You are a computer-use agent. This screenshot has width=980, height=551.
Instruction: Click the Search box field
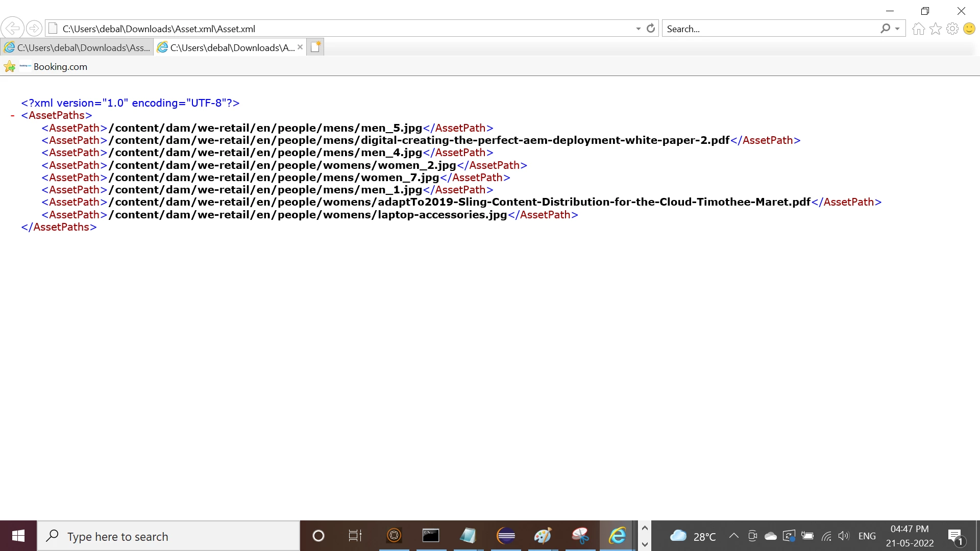(766, 29)
